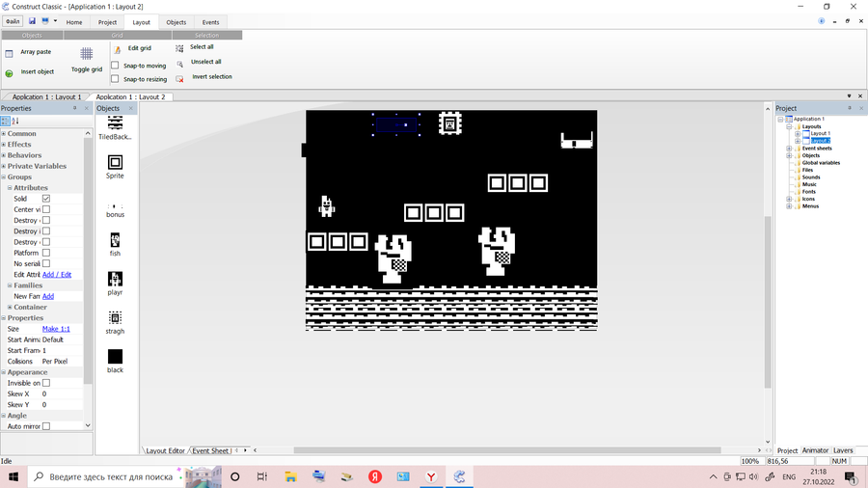
Task: Expand Event sheets in project tree
Action: point(789,149)
